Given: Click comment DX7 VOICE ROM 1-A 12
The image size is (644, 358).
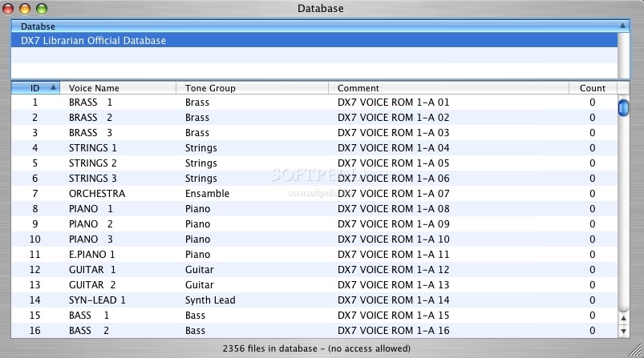Looking at the screenshot, I should [393, 269].
